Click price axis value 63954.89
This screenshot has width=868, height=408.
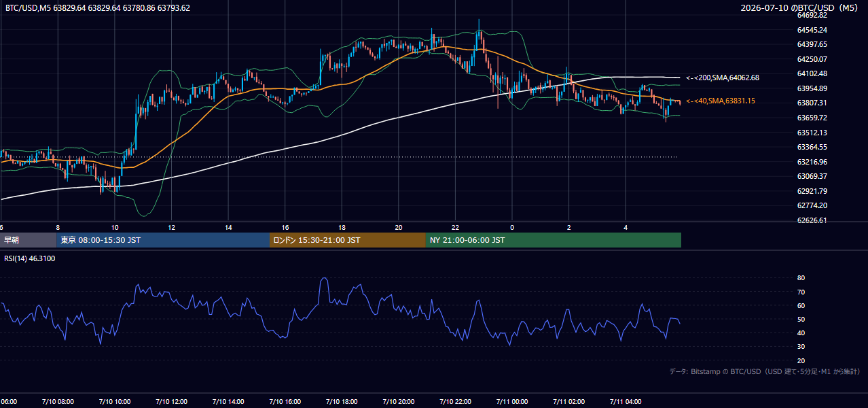(x=812, y=88)
